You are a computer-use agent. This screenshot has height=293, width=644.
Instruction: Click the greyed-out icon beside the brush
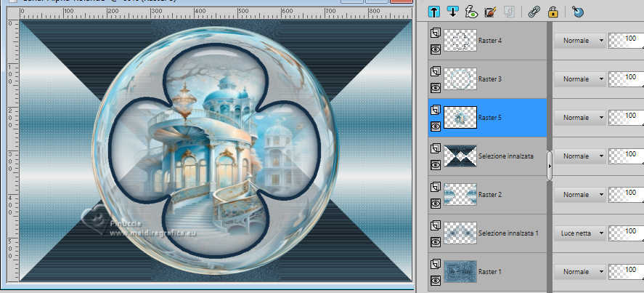coord(509,12)
